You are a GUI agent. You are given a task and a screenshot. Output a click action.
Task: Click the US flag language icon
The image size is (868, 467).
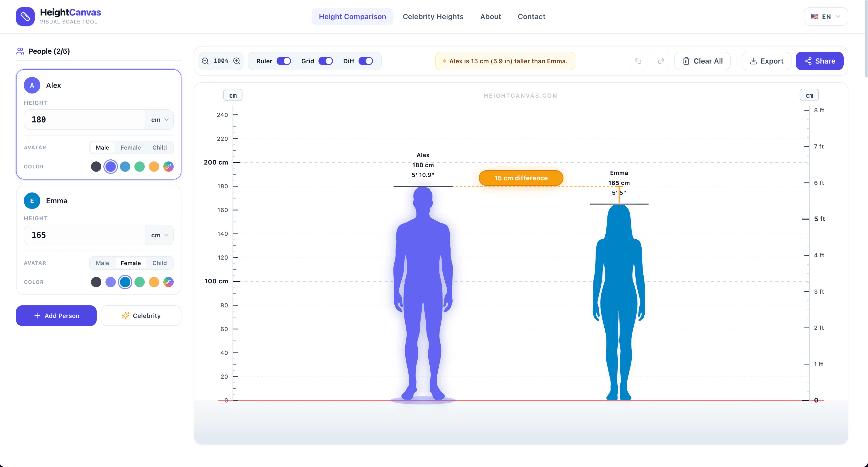pyautogui.click(x=815, y=17)
